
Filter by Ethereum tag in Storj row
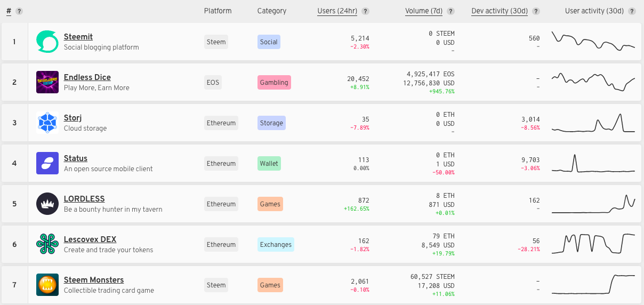[221, 123]
